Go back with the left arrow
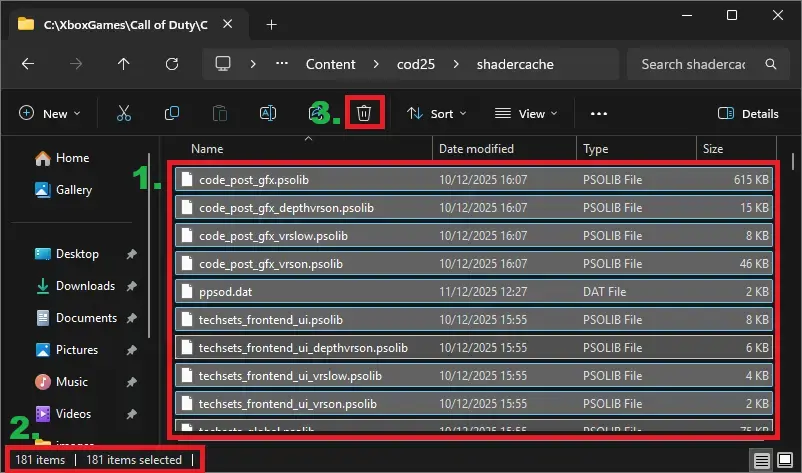 [28, 64]
